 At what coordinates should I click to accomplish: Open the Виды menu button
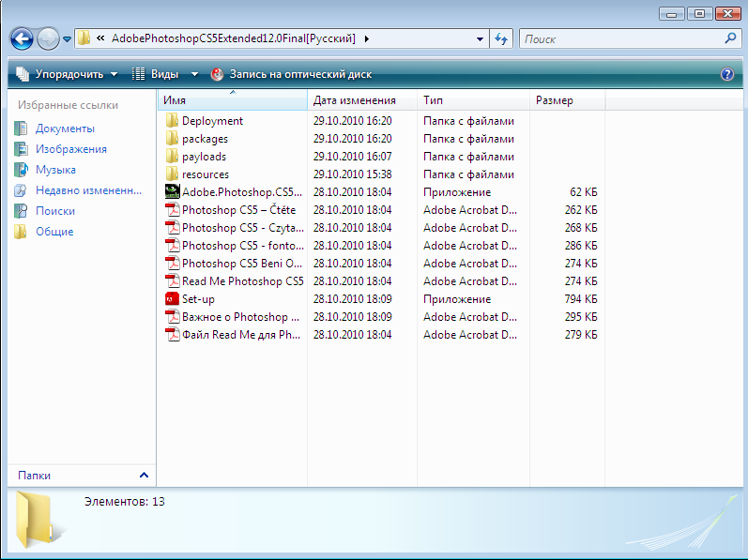point(156,74)
